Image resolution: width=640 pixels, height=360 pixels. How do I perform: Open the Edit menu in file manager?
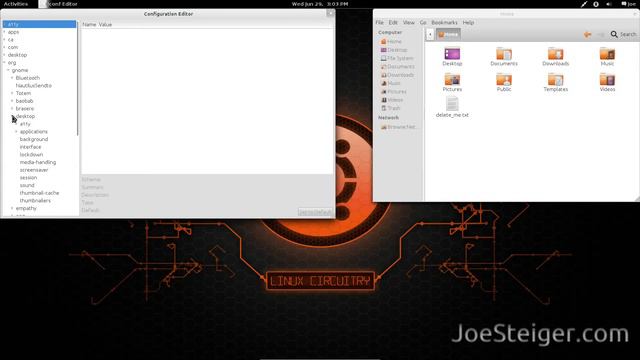(x=393, y=23)
